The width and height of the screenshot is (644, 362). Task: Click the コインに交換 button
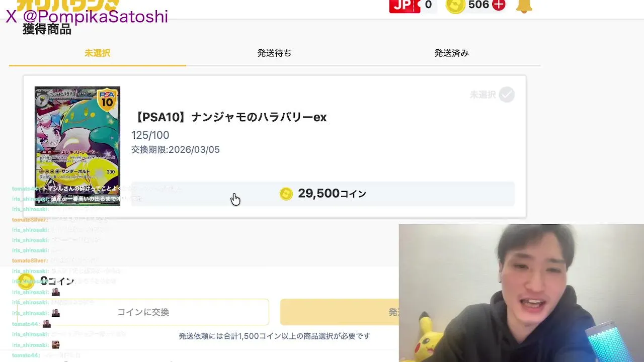(143, 312)
